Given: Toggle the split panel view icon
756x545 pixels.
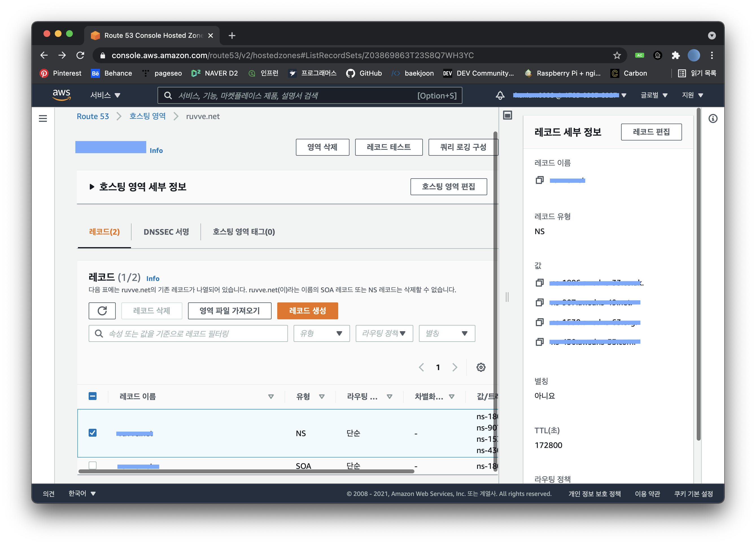Looking at the screenshot, I should pyautogui.click(x=507, y=116).
